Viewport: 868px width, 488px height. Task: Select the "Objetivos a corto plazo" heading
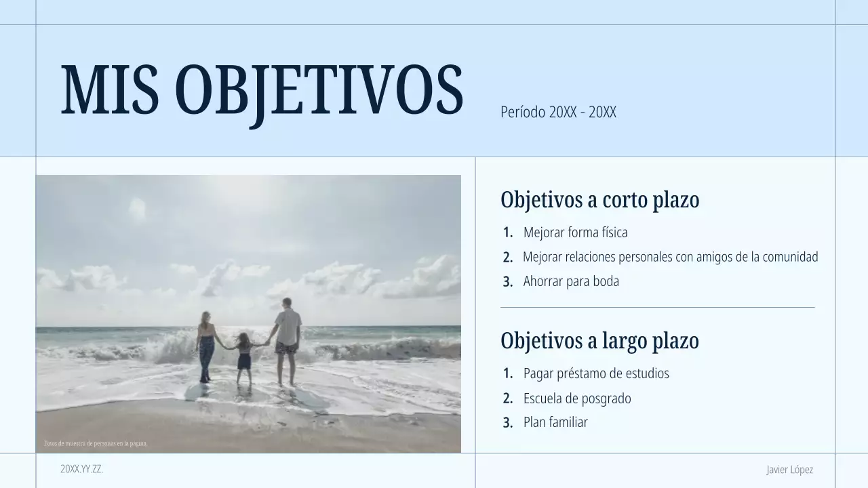tap(599, 200)
